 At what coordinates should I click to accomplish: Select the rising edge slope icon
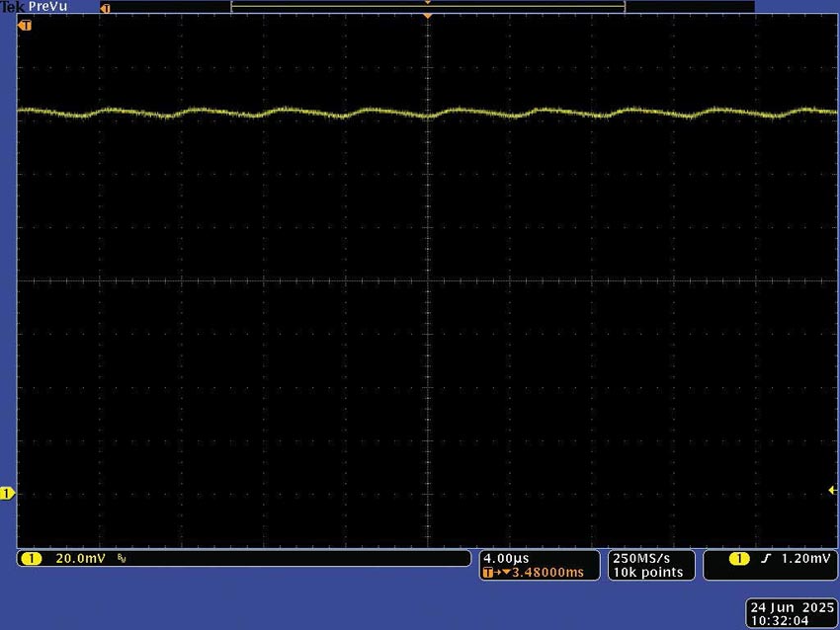(766, 558)
